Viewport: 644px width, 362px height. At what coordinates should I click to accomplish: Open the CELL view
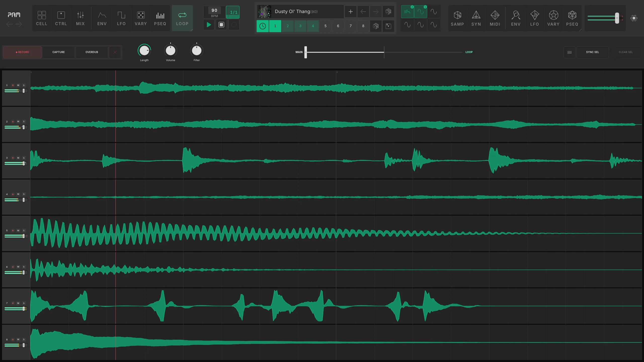tap(42, 18)
